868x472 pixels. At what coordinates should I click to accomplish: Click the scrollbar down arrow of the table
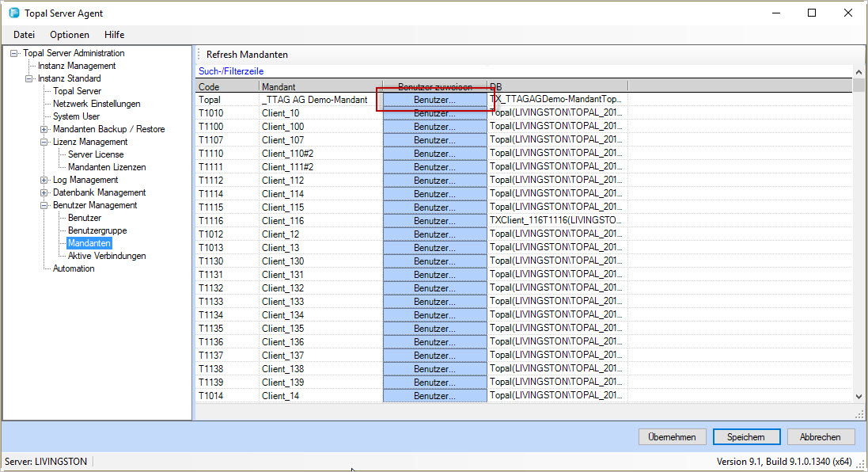859,396
